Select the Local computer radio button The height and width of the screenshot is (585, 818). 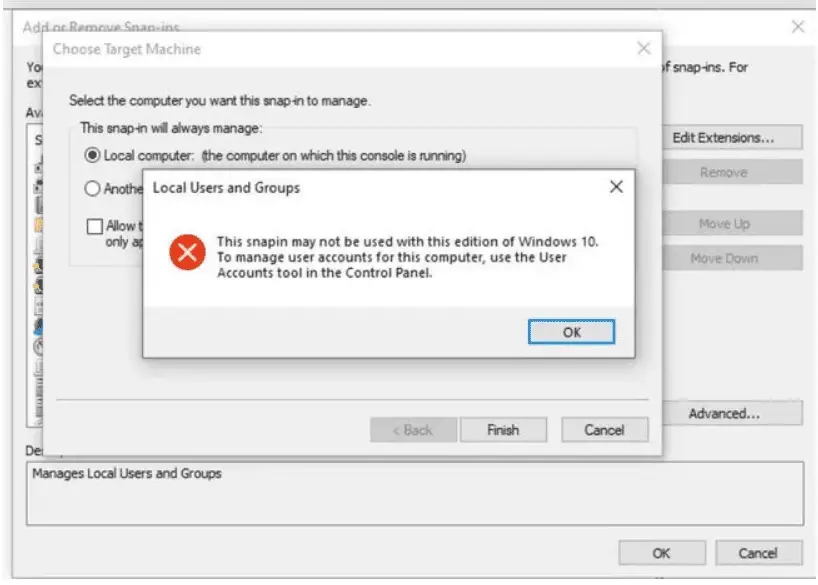(92, 155)
